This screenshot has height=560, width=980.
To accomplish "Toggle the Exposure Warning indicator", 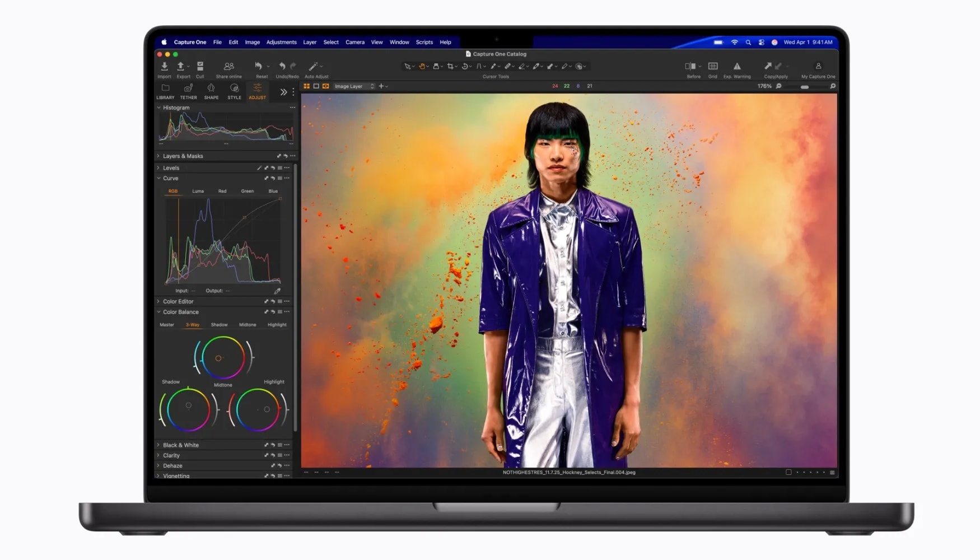I will [737, 67].
